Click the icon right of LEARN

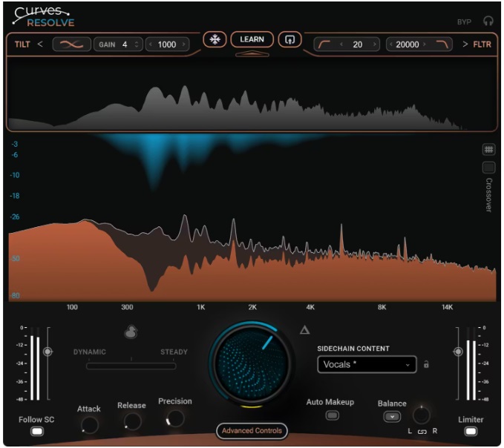289,40
